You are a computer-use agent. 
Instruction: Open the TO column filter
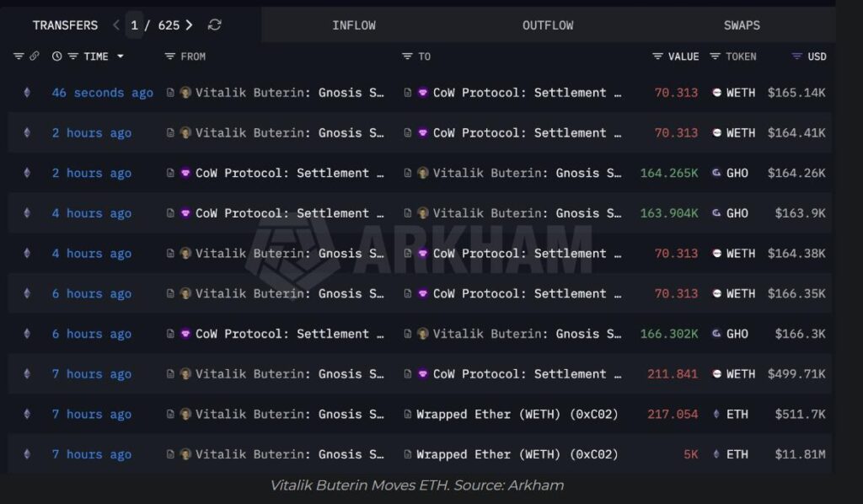coord(408,56)
